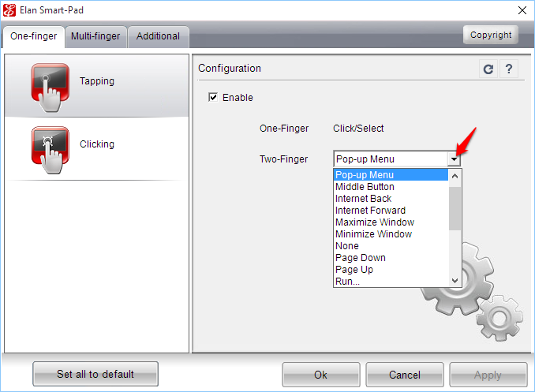The width and height of the screenshot is (535, 392).
Task: Click the dropdown list scrollbar thumb
Action: pos(455,208)
